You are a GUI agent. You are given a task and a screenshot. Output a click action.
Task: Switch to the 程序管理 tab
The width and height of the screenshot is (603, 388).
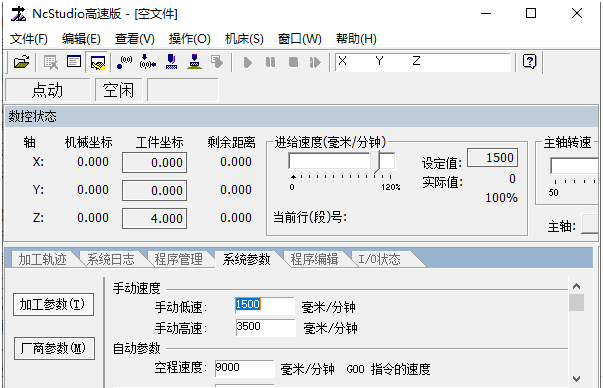pos(178,259)
